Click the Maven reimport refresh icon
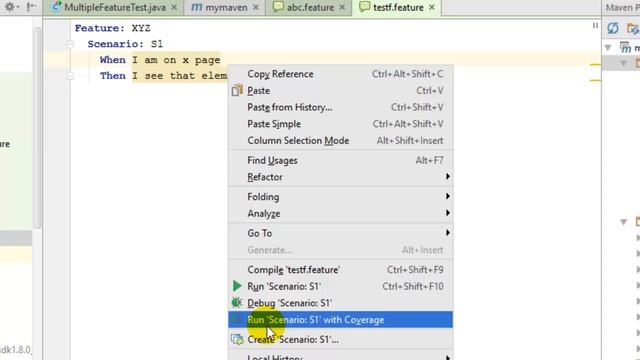Viewport: 640px width, 360px height. (x=613, y=28)
